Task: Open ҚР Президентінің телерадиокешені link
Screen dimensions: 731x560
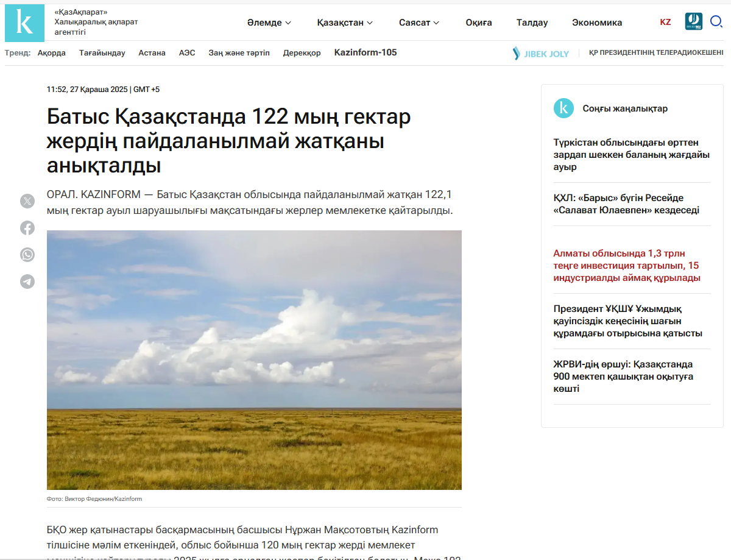Action: point(655,52)
